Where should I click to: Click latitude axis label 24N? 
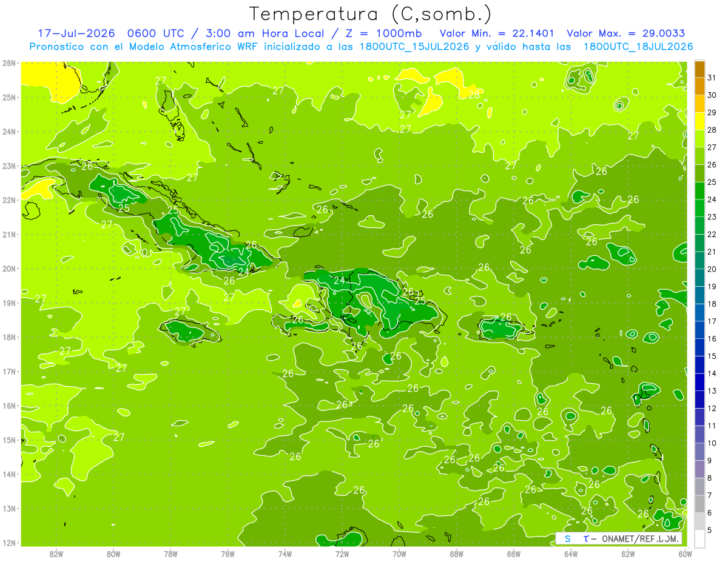pos(9,132)
